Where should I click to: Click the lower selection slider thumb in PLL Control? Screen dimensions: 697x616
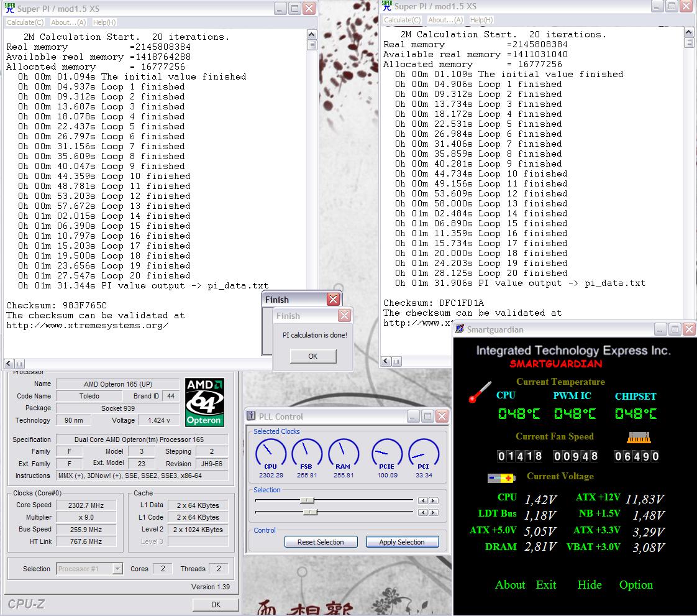click(310, 512)
